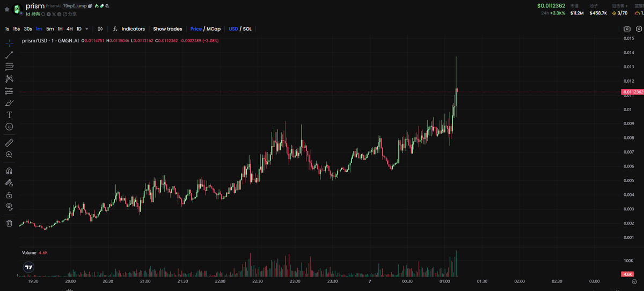The height and width of the screenshot is (291, 644).
Task: Share the token via 分享
Action: coord(70,14)
